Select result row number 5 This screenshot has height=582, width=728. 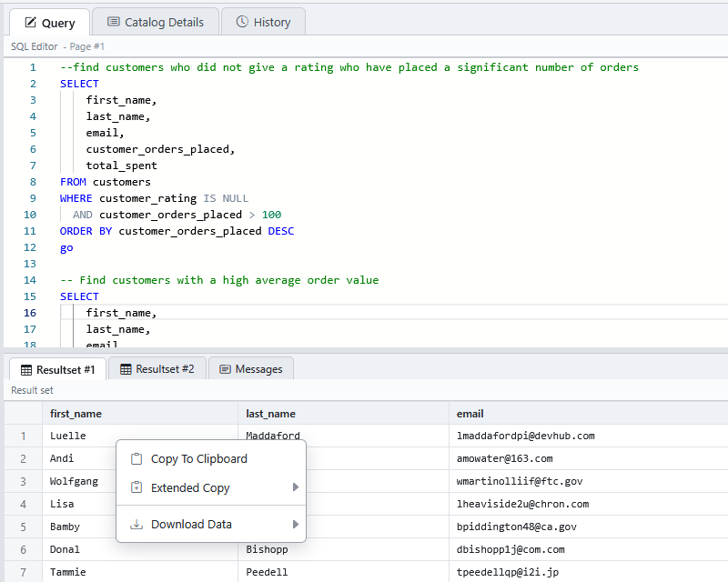coord(24,527)
